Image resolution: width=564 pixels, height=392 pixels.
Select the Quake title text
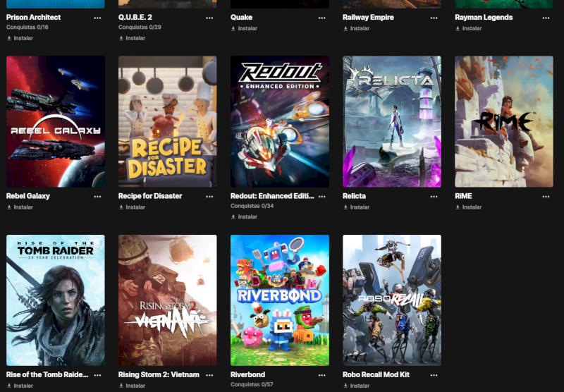coord(241,17)
